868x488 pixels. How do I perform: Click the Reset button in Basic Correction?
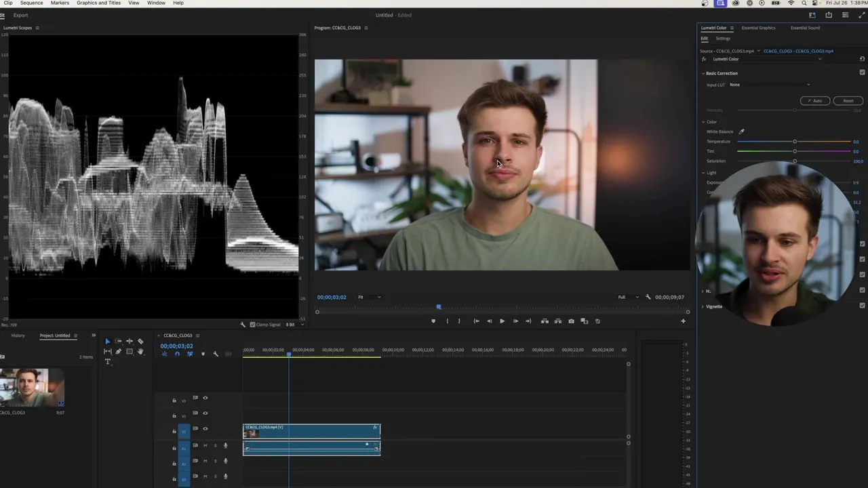848,100
